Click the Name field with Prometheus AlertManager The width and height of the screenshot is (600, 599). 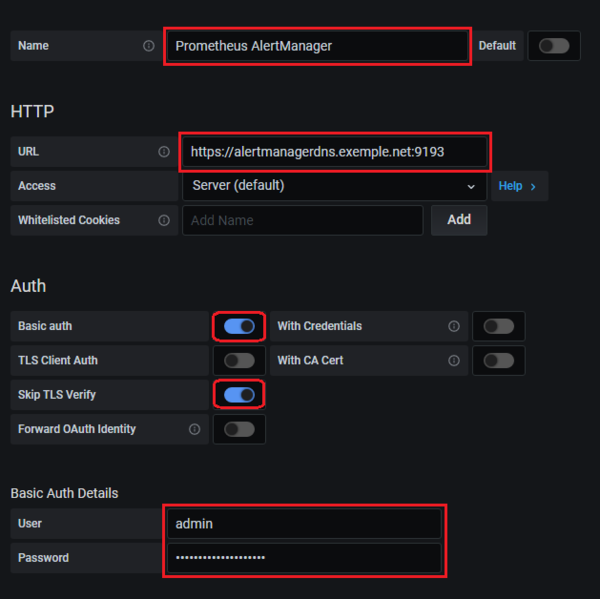coord(316,46)
